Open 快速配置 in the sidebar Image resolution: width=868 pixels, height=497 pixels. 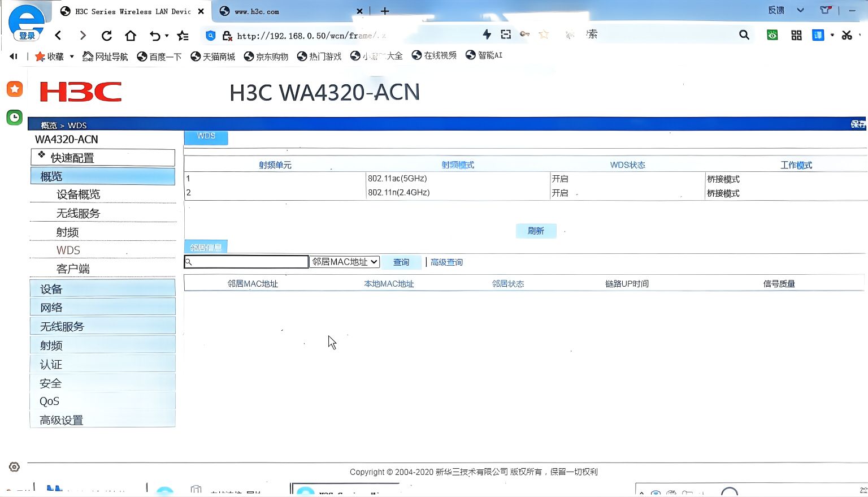tap(102, 158)
